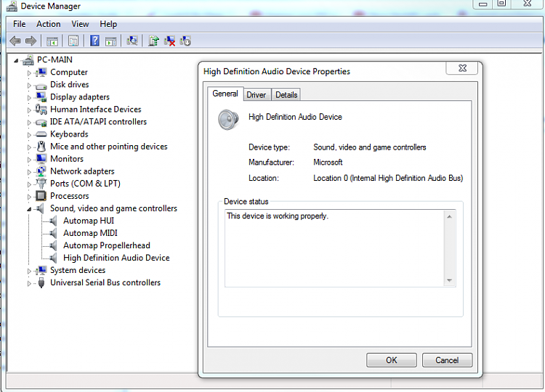The height and width of the screenshot is (392, 545).
Task: Click the Disable device toolbar icon
Action: coord(185,41)
